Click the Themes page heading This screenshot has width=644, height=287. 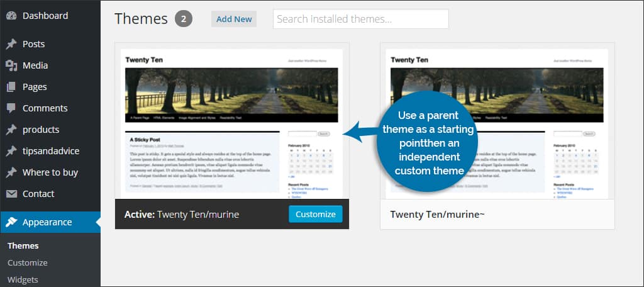point(142,19)
